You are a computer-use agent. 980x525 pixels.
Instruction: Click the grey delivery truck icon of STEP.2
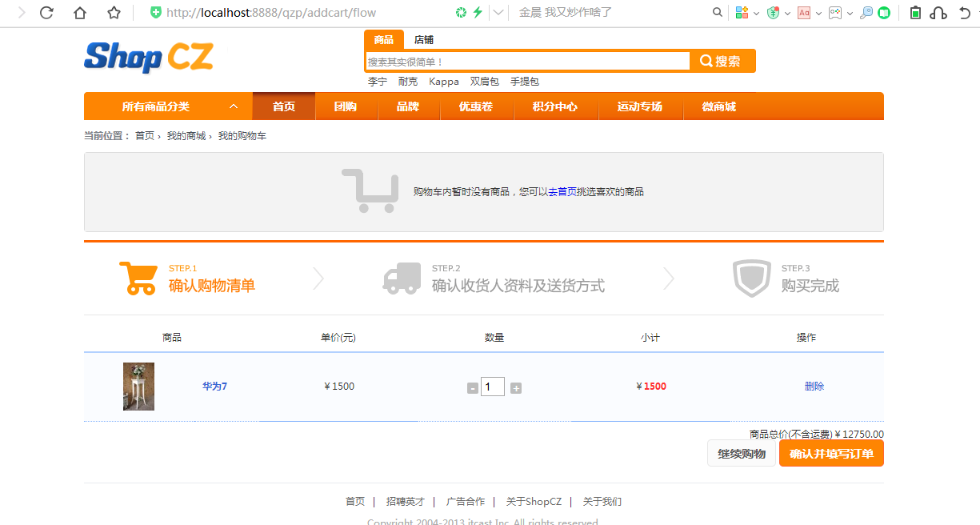point(402,279)
